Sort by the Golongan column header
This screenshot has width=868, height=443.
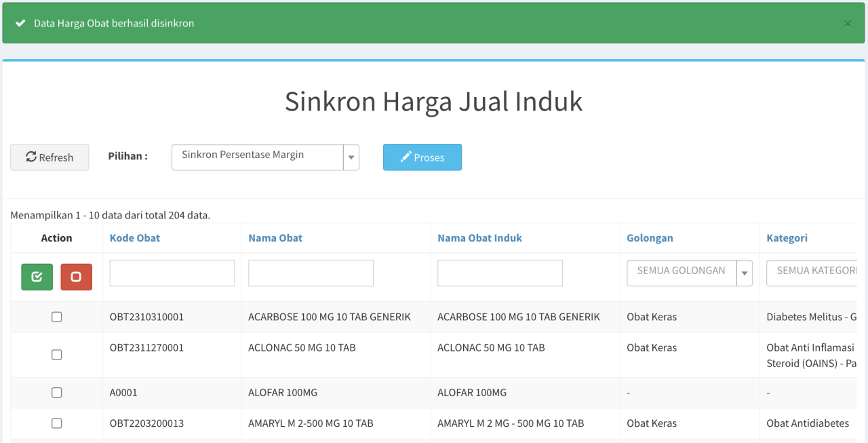click(650, 238)
